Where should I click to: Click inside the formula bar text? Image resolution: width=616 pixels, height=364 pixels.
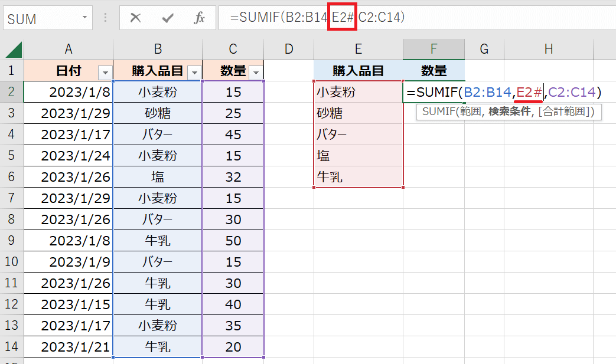472,18
